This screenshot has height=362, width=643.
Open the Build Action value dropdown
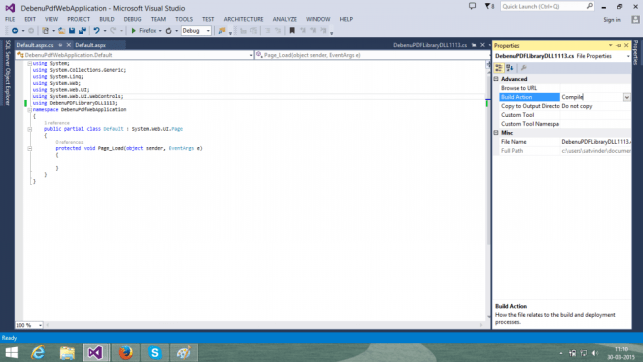tap(627, 97)
